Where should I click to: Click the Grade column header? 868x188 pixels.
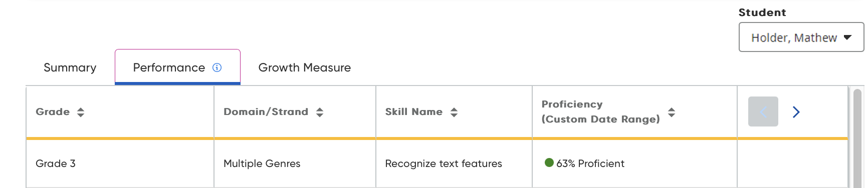53,112
